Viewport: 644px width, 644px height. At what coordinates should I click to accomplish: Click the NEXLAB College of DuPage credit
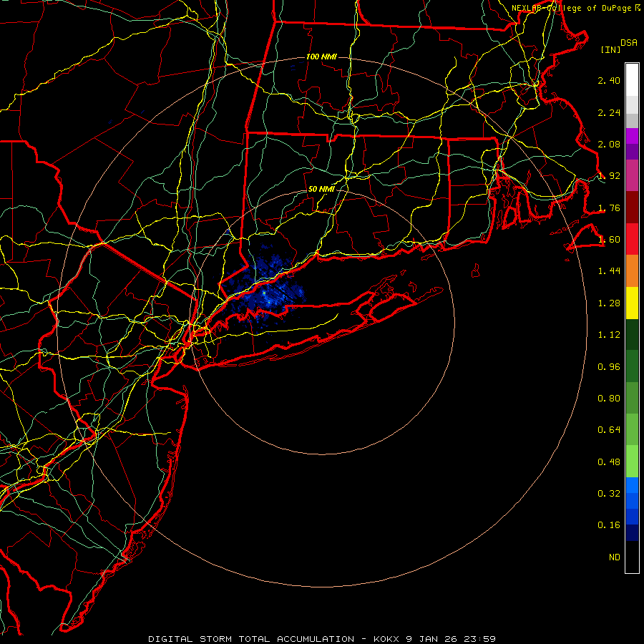[x=575, y=8]
